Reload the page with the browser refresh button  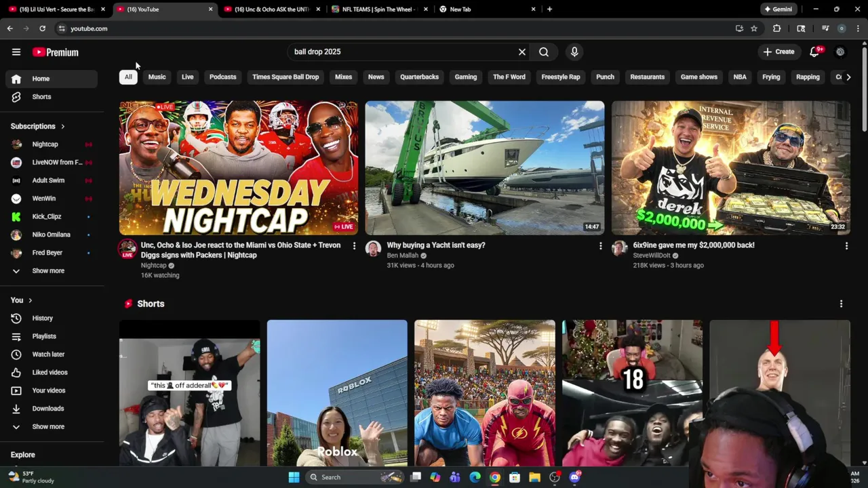42,28
